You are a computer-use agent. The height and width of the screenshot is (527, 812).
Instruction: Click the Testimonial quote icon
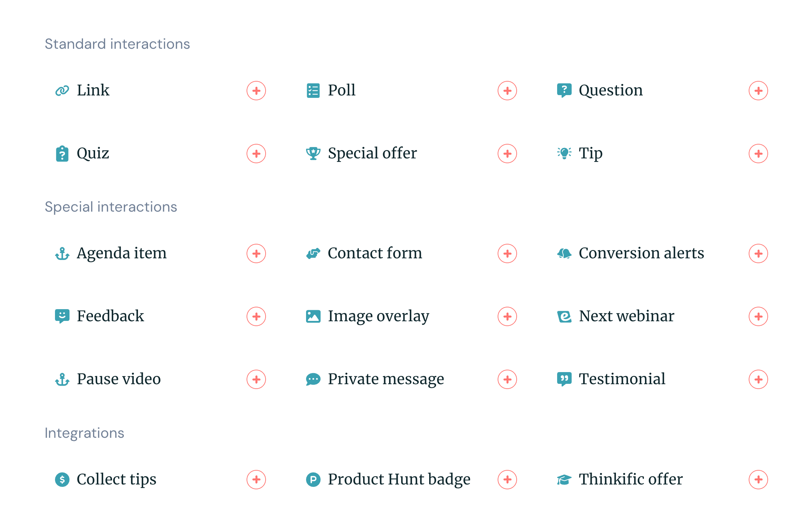564,379
